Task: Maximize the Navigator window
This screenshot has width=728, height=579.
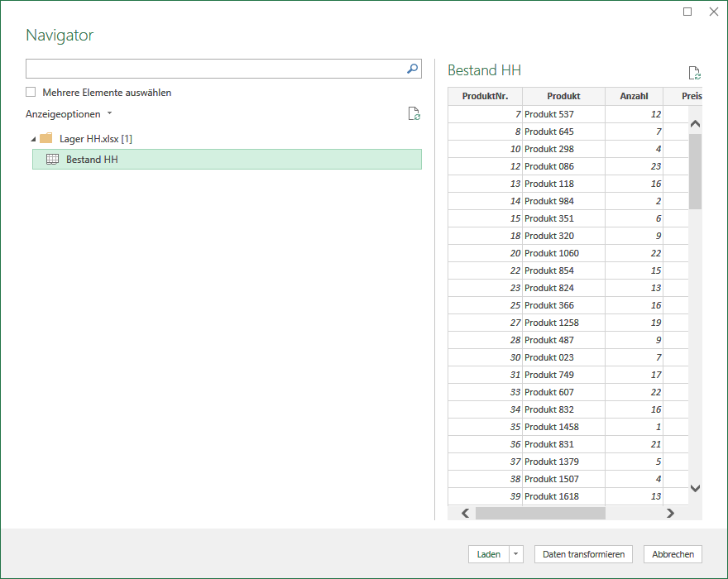Action: pos(687,12)
